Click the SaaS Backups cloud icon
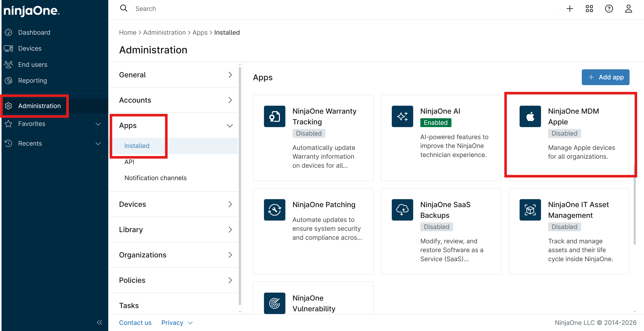 click(402, 210)
